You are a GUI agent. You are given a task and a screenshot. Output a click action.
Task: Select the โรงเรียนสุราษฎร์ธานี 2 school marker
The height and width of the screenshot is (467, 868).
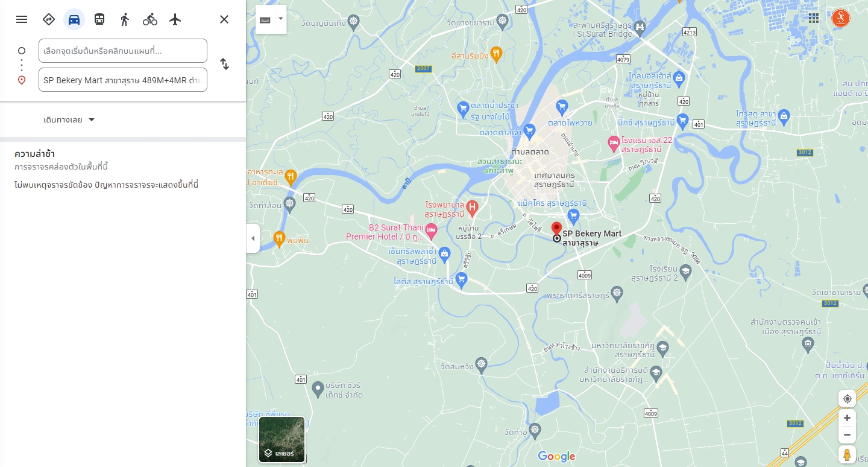point(685,273)
